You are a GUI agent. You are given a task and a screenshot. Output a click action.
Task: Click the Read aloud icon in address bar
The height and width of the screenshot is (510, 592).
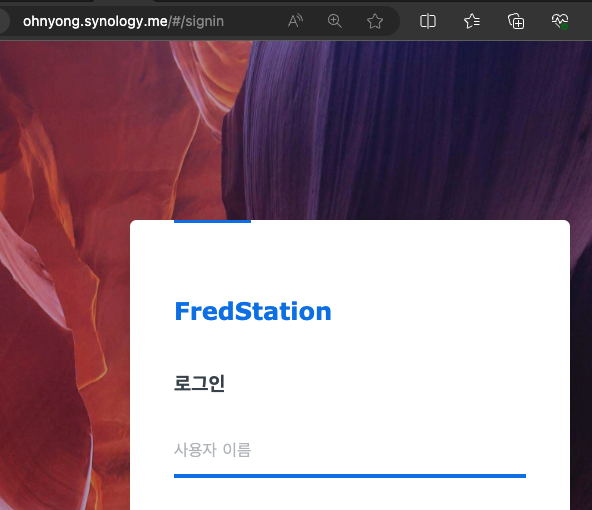tap(295, 21)
